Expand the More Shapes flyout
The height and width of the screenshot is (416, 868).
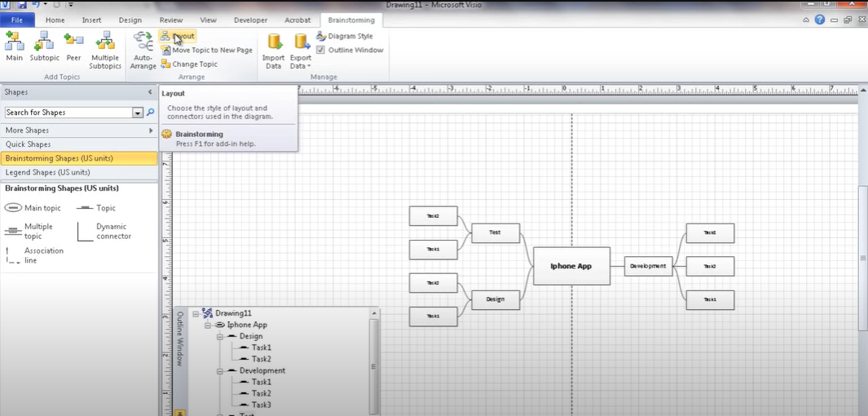coord(151,131)
